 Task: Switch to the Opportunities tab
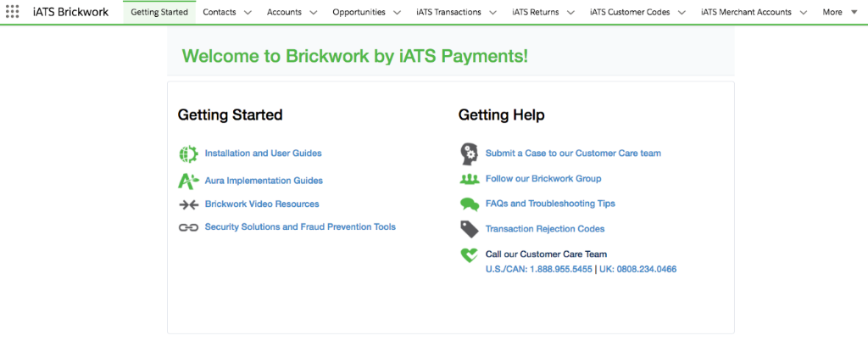click(359, 12)
